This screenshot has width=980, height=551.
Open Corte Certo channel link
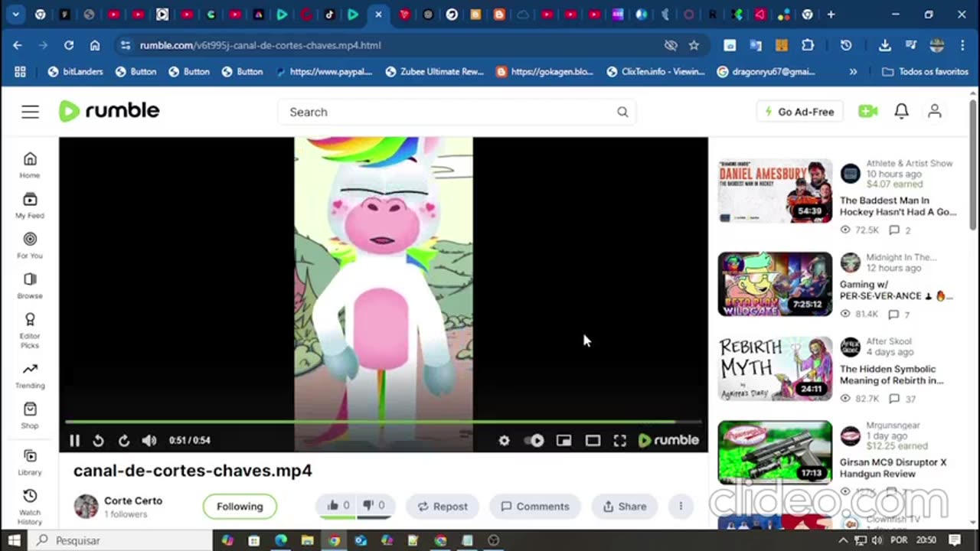coord(133,500)
